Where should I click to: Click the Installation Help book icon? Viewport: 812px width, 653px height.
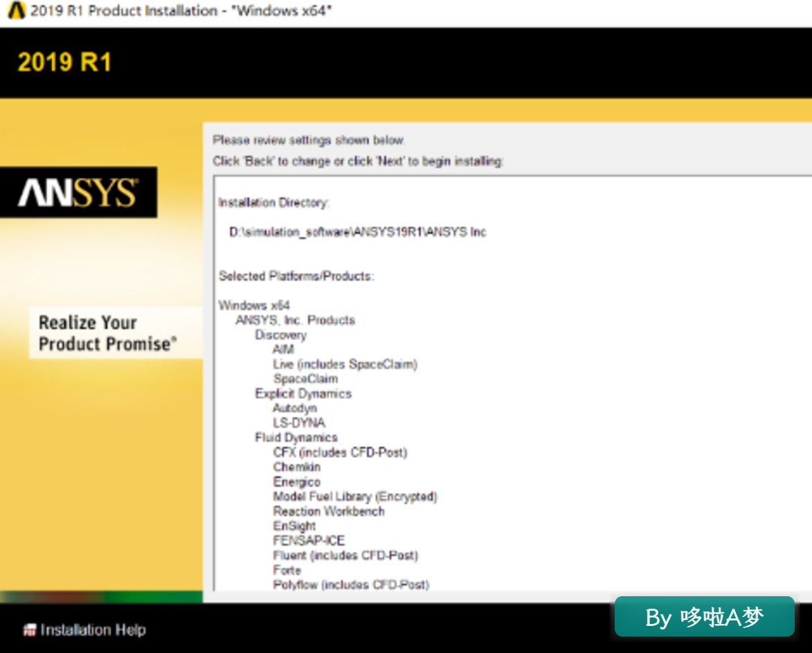click(x=30, y=629)
